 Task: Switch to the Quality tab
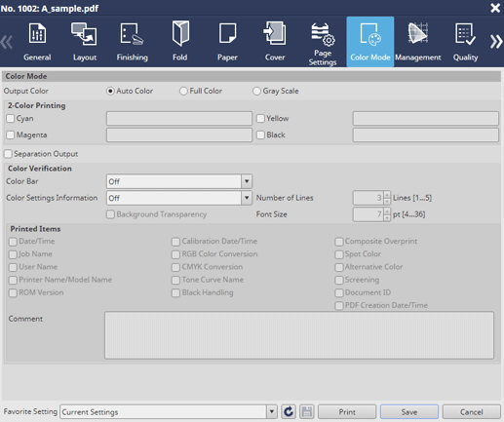click(x=465, y=42)
